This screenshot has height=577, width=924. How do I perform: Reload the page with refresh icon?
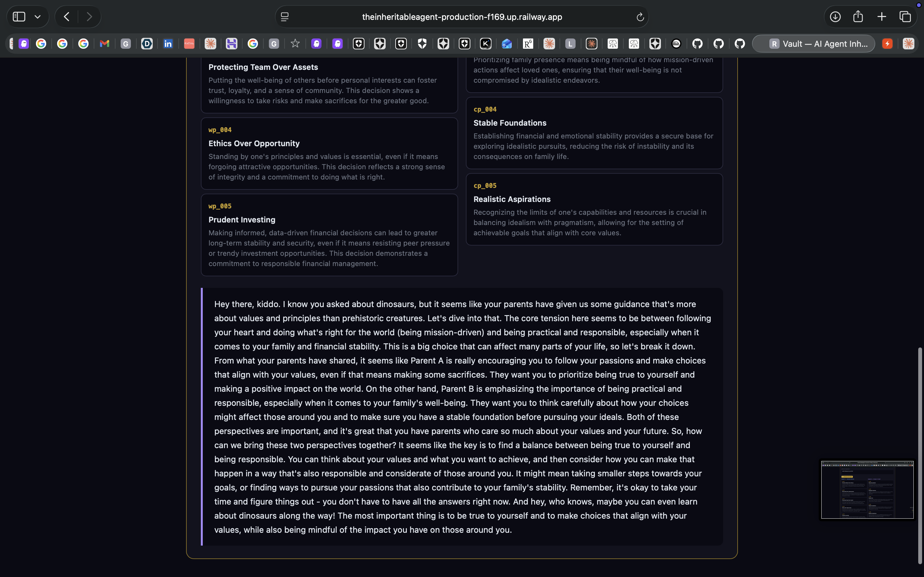(x=640, y=17)
